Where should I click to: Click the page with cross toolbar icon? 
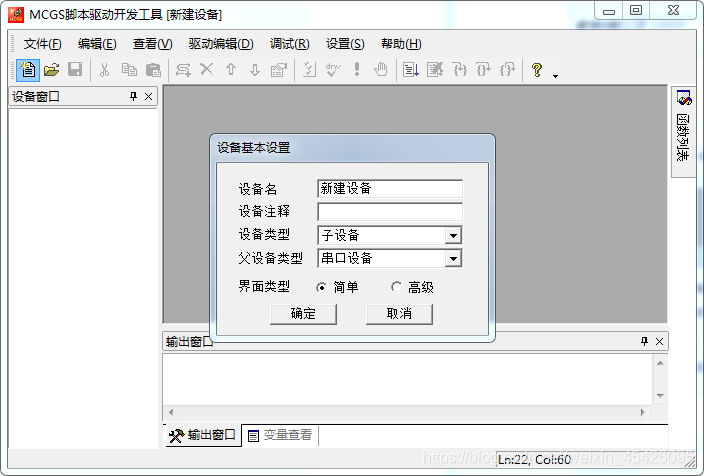click(435, 70)
